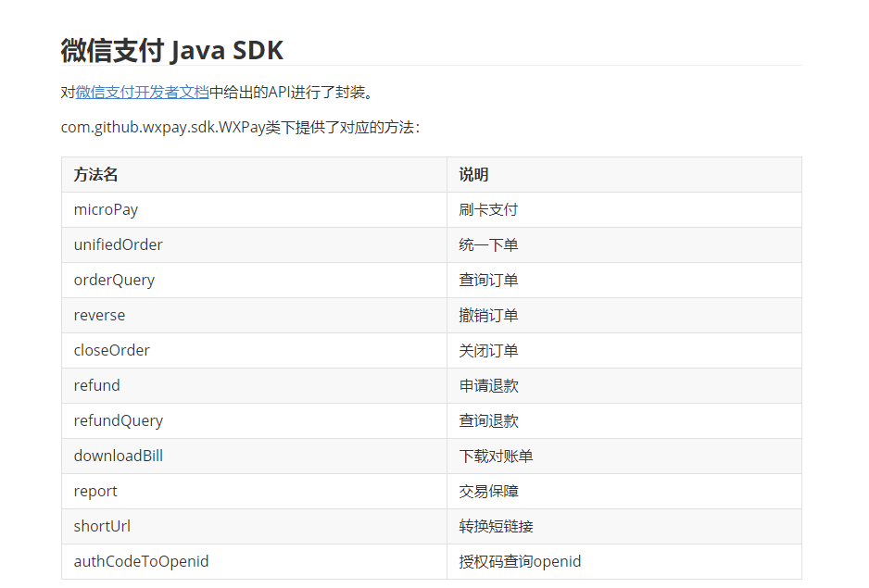Click the microPay method cell
Viewport: 869px width, 588px height.
point(255,209)
